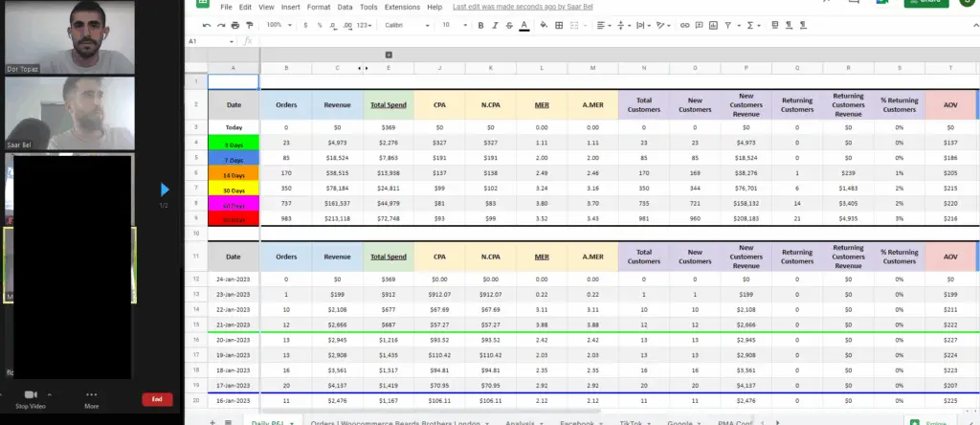Click the Name Box cell reference field
This screenshot has width=980, height=425.
tap(208, 41)
